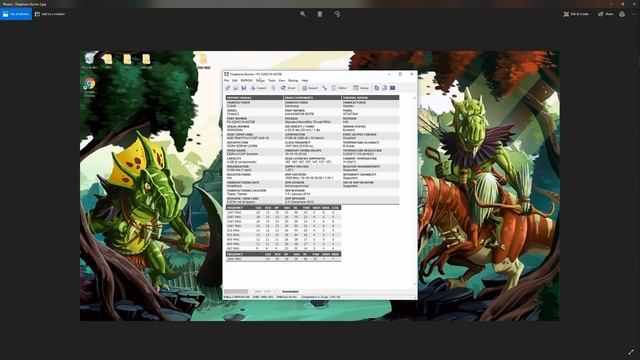The height and width of the screenshot is (360, 640).
Task: Click the THERMAL SENSOR column header
Action: pos(370,98)
